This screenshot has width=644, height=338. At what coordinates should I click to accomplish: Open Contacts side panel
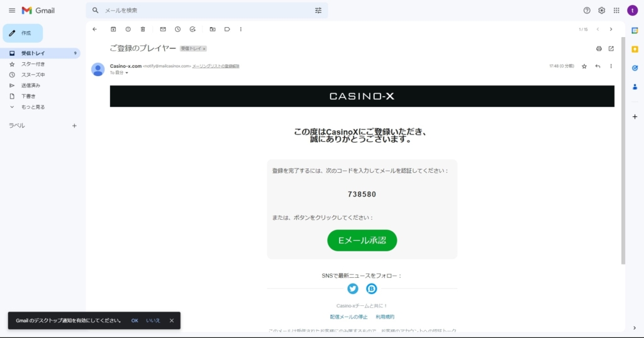pos(635,87)
